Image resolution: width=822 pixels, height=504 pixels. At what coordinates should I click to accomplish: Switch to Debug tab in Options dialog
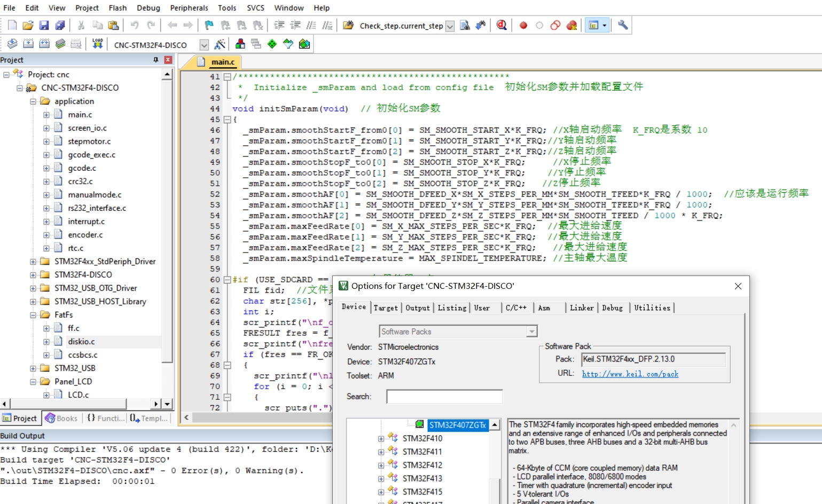coord(612,308)
